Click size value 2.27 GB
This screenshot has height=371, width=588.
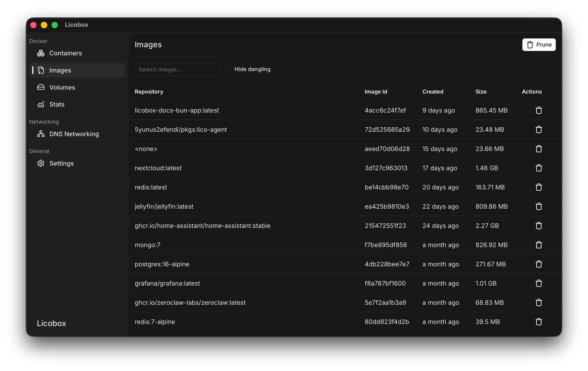click(487, 226)
